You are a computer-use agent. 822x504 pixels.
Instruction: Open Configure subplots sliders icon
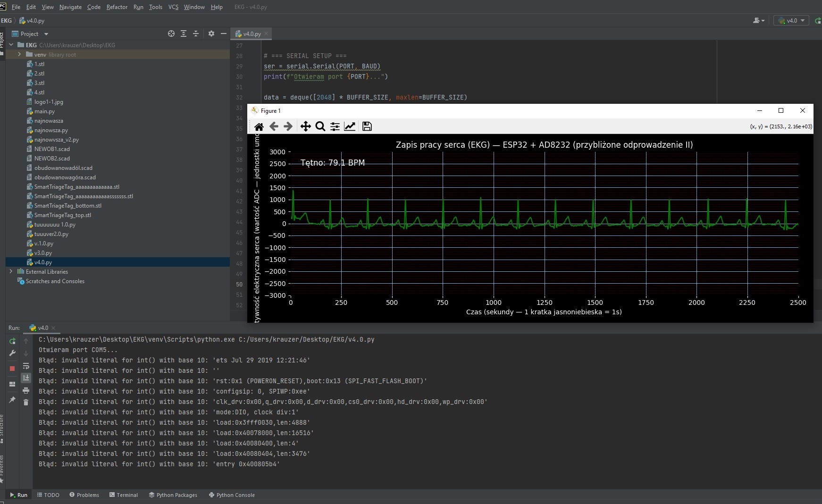tap(335, 126)
